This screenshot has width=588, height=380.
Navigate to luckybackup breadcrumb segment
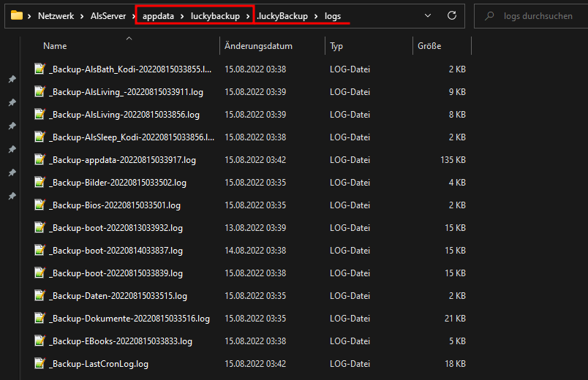[x=215, y=16]
